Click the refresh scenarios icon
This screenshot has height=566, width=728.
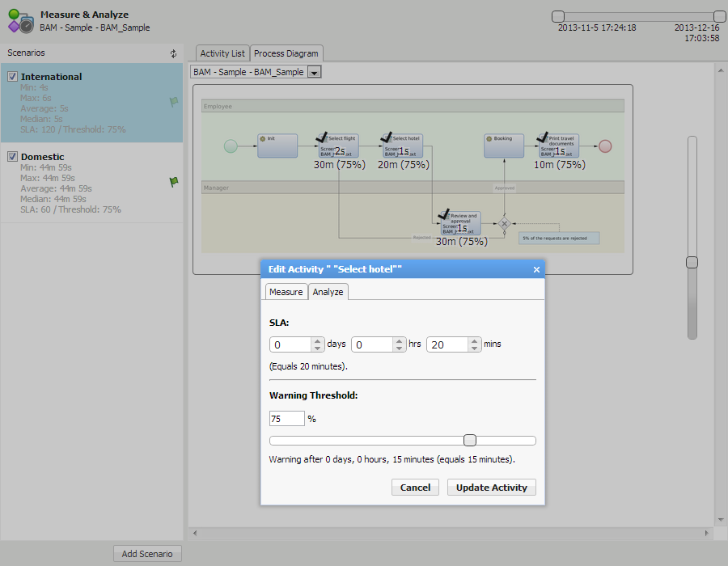(173, 53)
